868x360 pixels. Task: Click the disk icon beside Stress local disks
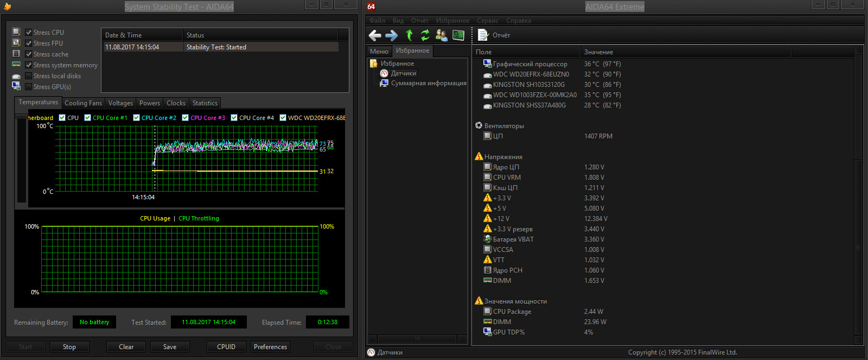[x=16, y=76]
